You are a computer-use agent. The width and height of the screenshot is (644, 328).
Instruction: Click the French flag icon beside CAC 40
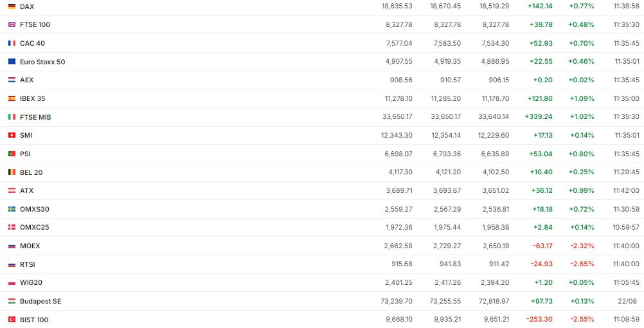pos(12,43)
